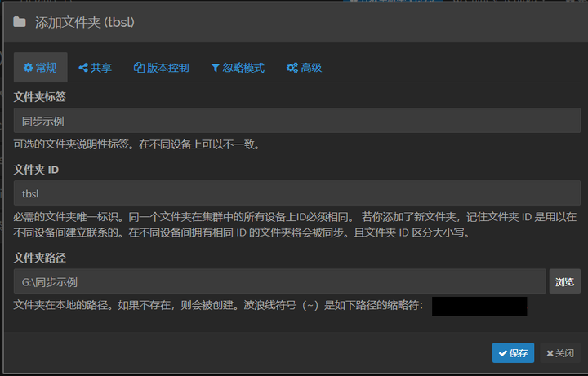Click the copy icon beside 版本控制
Screen dimensions: 588x376
(x=139, y=68)
